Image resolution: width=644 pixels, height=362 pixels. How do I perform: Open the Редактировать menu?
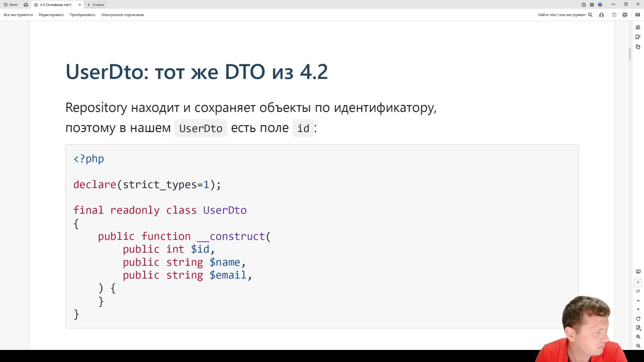[x=51, y=15]
